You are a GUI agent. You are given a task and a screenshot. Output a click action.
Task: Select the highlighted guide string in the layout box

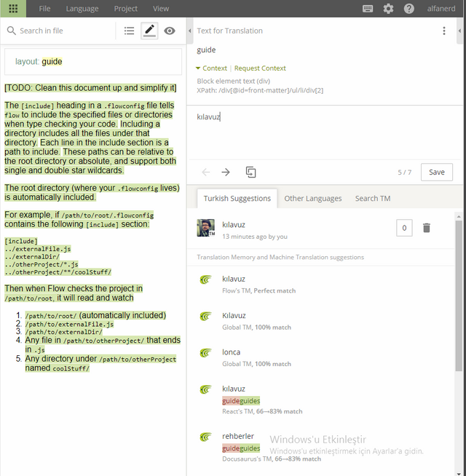click(x=52, y=62)
